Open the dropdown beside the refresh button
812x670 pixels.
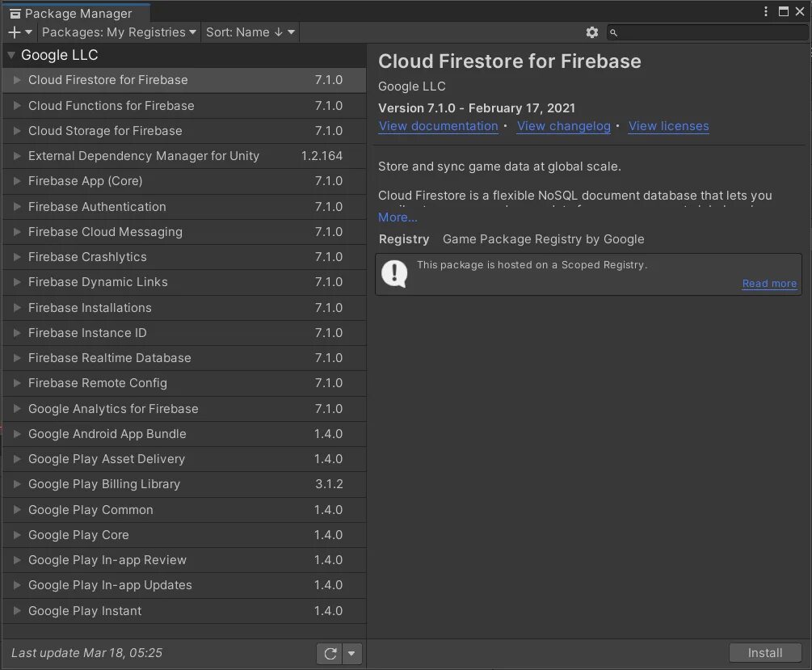[351, 653]
